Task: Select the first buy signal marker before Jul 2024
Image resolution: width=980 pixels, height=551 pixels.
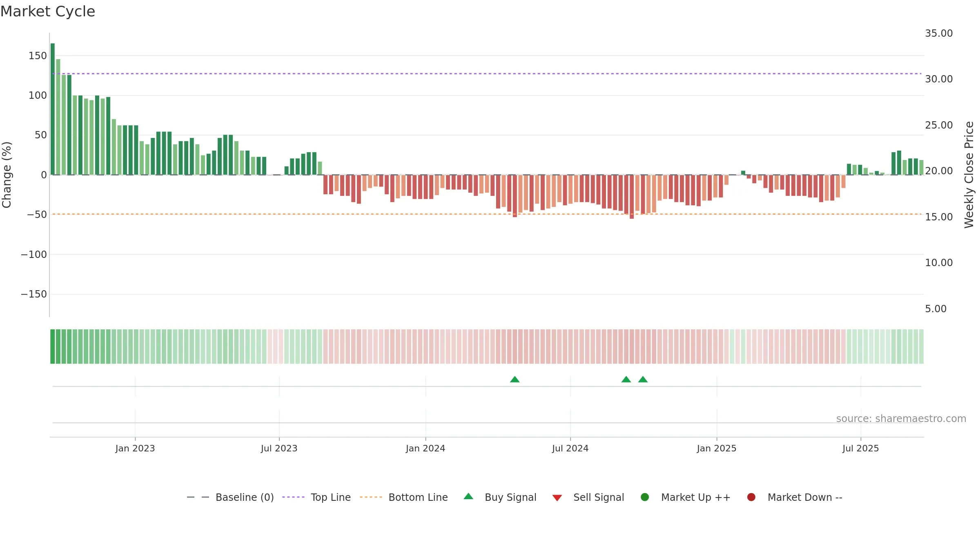Action: tap(514, 380)
